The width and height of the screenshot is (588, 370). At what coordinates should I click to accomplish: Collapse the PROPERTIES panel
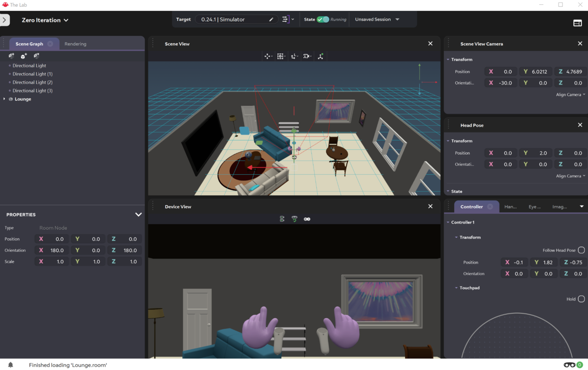pos(138,214)
